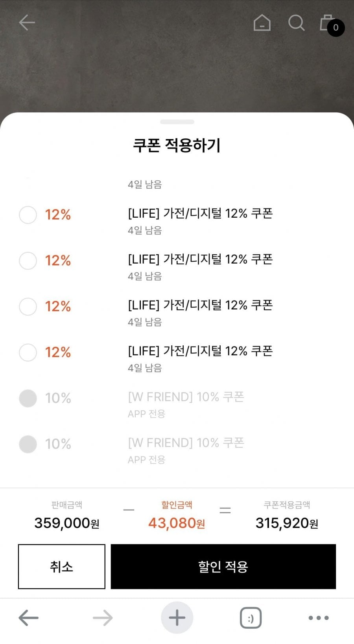Open the browser tabs switcher icon
The image size is (354, 644).
click(x=251, y=618)
